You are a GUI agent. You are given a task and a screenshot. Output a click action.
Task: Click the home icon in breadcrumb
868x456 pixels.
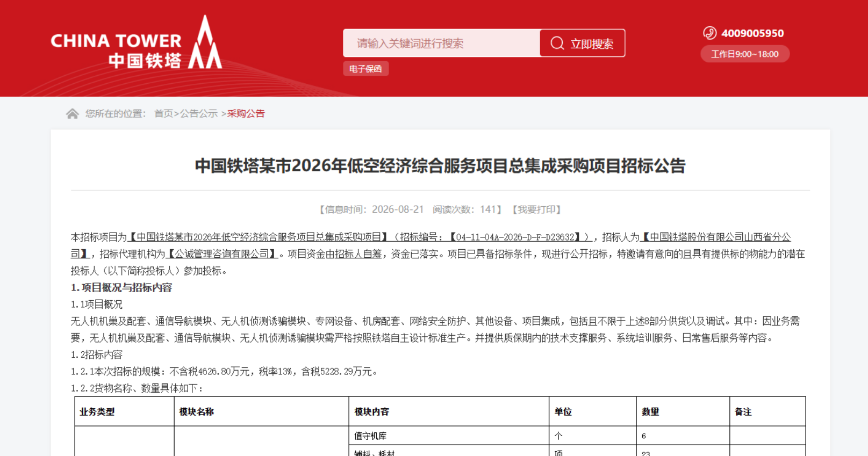[73, 114]
